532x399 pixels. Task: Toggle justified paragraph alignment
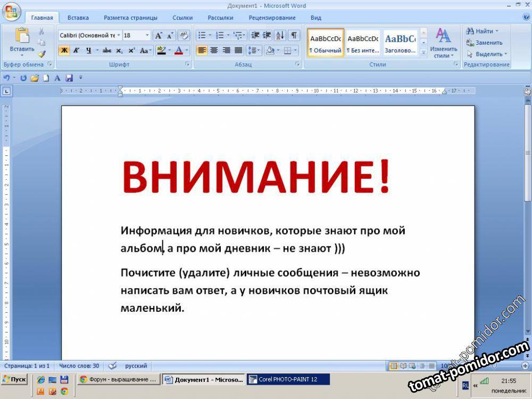coord(238,51)
